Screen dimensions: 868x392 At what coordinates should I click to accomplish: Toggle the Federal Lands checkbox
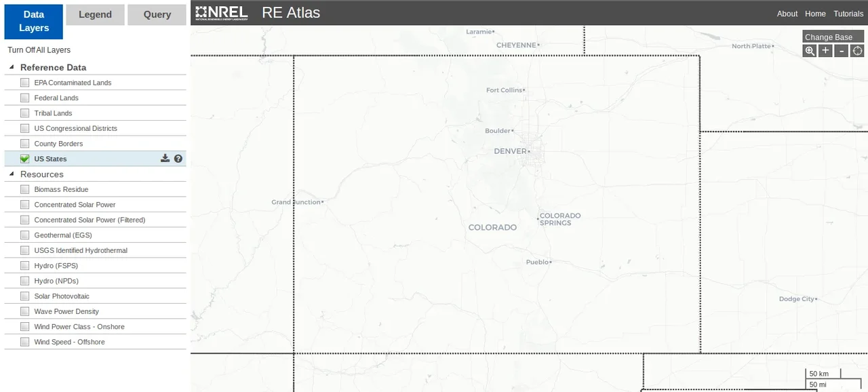(x=25, y=98)
